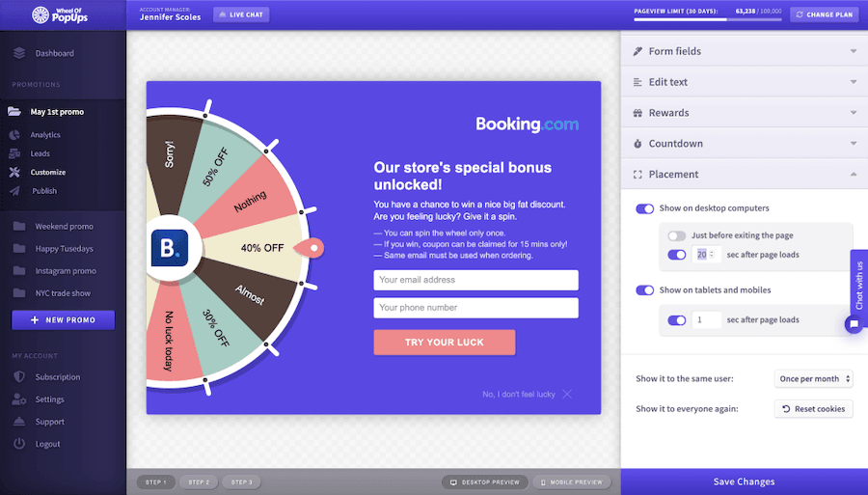Click the Leads people icon

(15, 153)
